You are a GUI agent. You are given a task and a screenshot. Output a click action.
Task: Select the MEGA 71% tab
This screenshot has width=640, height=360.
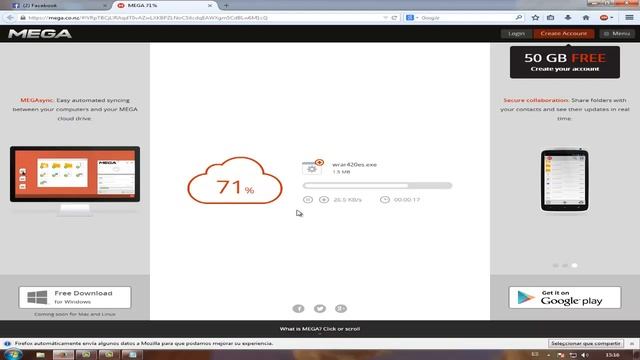(164, 6)
